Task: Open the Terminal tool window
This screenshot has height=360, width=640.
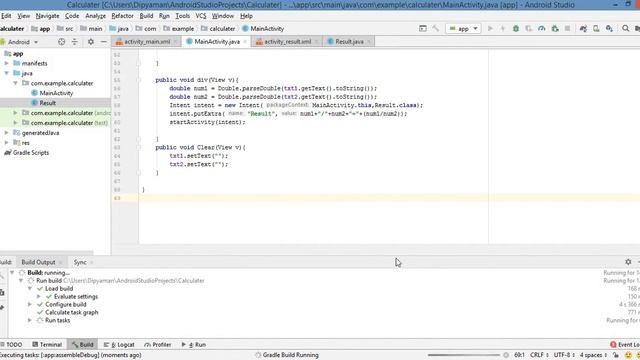Action: click(47, 344)
